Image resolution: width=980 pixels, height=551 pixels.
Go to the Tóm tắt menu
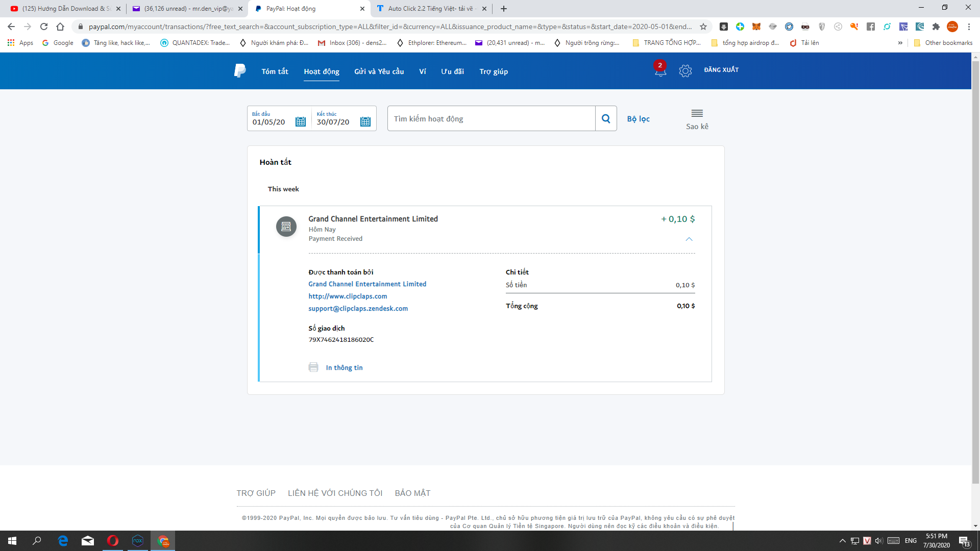pyautogui.click(x=275, y=71)
